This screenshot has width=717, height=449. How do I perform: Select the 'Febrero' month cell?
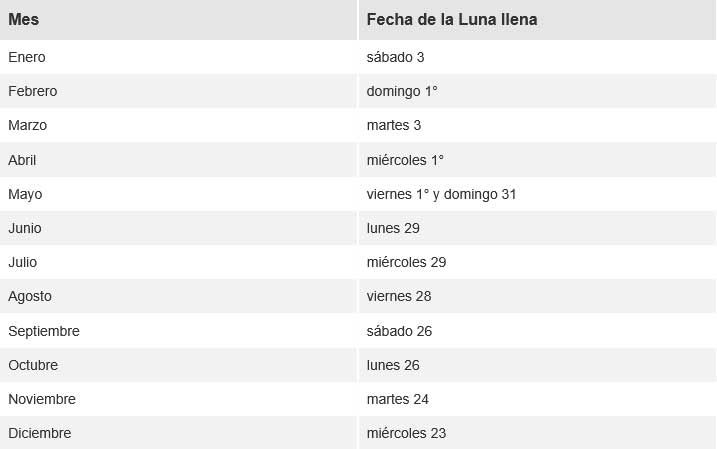33,91
